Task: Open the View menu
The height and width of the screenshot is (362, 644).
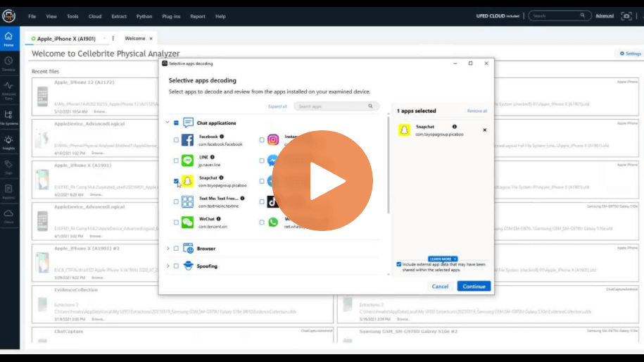Action: tap(51, 16)
